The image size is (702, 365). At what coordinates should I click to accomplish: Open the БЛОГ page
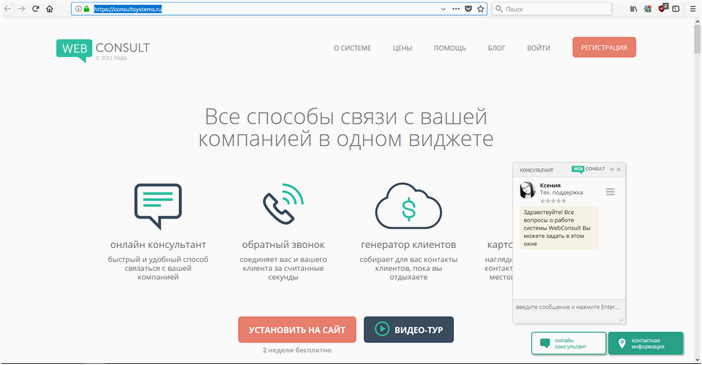(497, 48)
